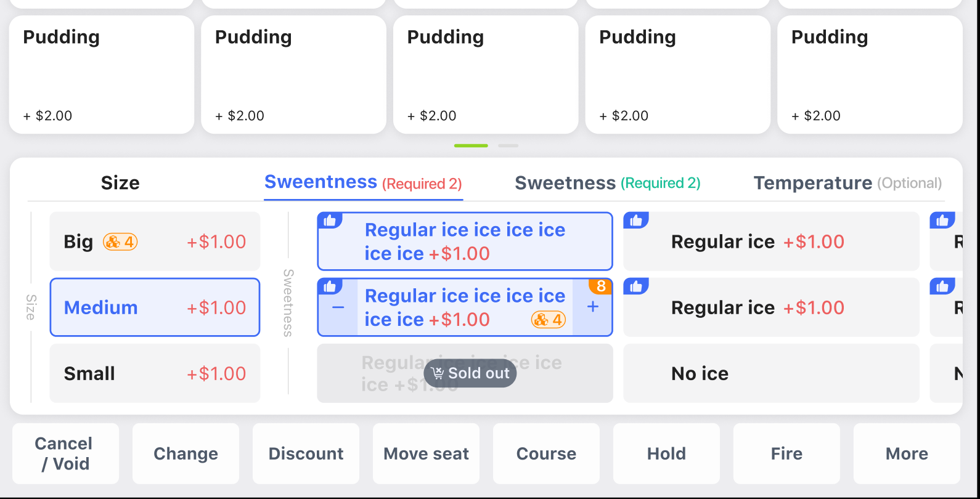Image resolution: width=980 pixels, height=499 pixels.
Task: Click stock cubes badge on Big size
Action: coord(120,241)
